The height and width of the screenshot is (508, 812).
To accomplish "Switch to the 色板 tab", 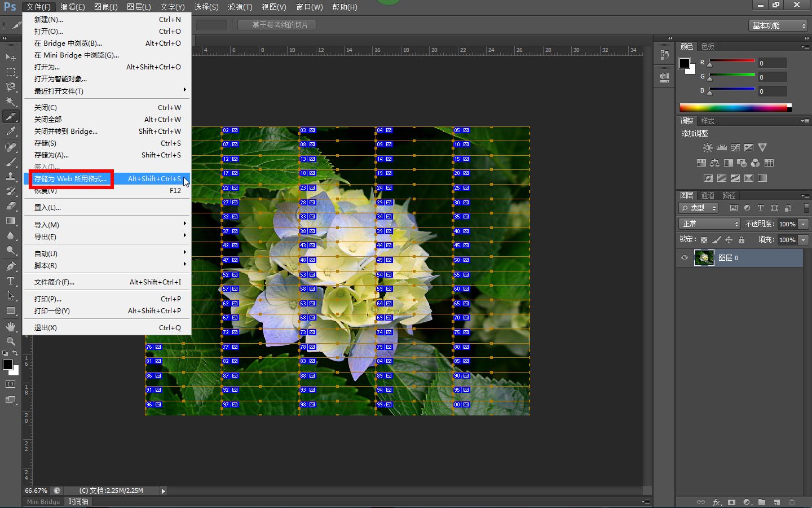I will (708, 46).
